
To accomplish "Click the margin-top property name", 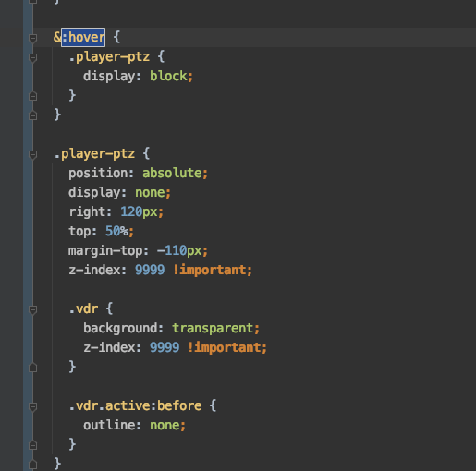I will point(105,251).
